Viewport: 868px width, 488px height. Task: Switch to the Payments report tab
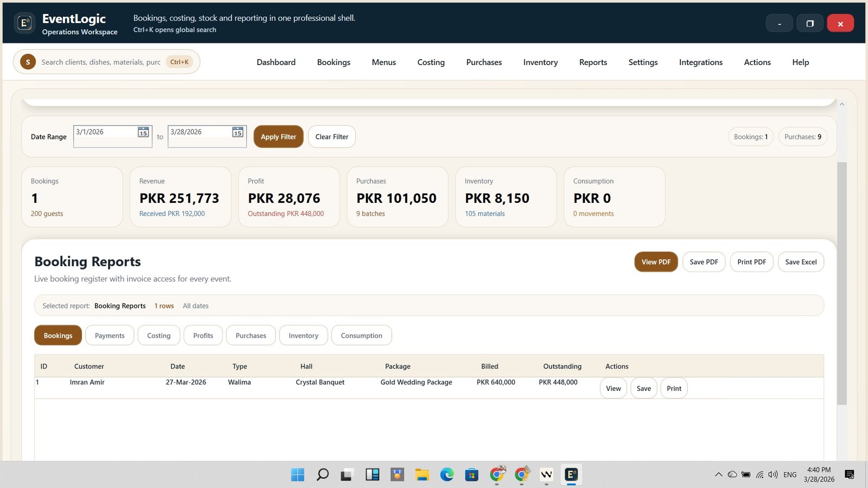[x=110, y=336]
